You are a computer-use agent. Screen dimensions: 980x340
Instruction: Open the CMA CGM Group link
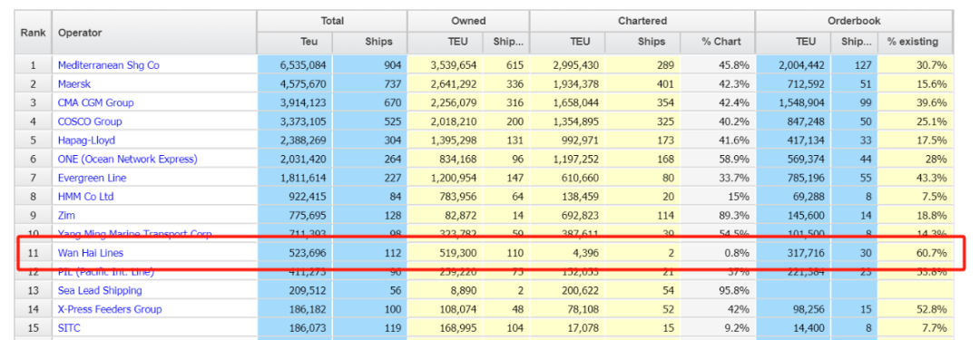point(95,102)
